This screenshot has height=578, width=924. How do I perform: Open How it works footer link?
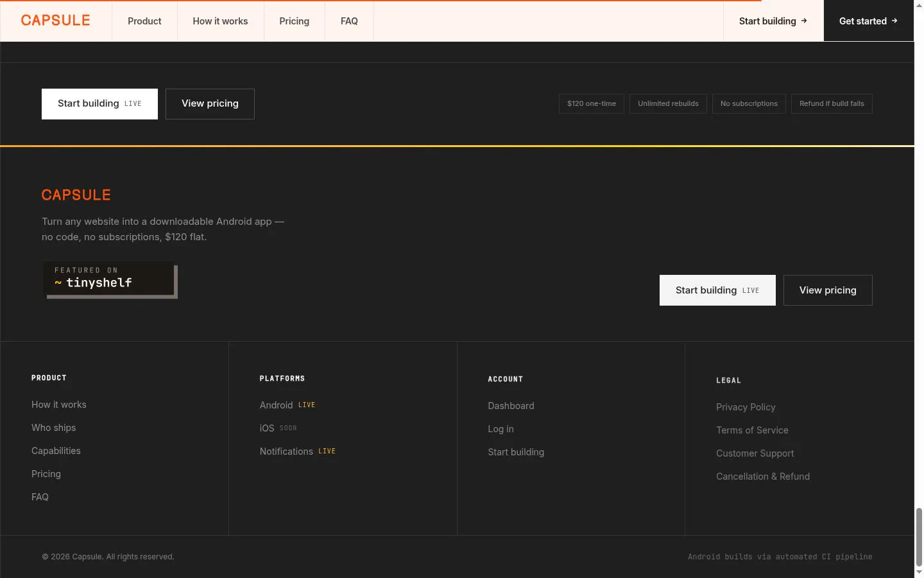coord(59,405)
